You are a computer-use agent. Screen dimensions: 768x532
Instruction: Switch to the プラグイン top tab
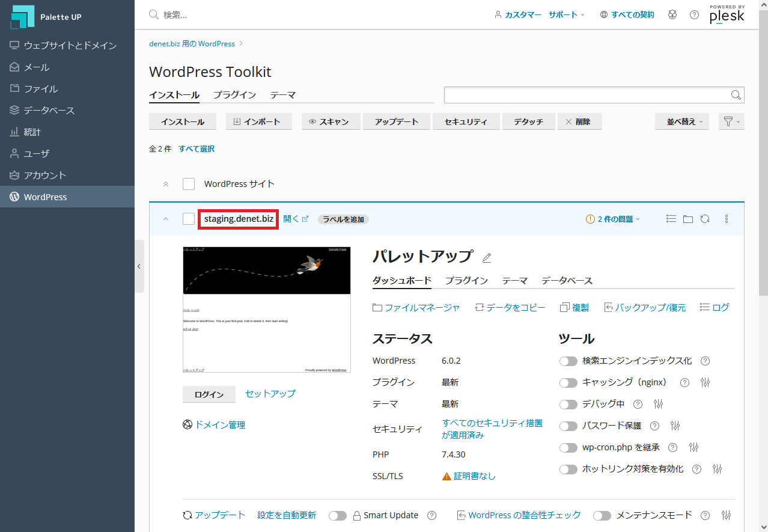click(234, 95)
